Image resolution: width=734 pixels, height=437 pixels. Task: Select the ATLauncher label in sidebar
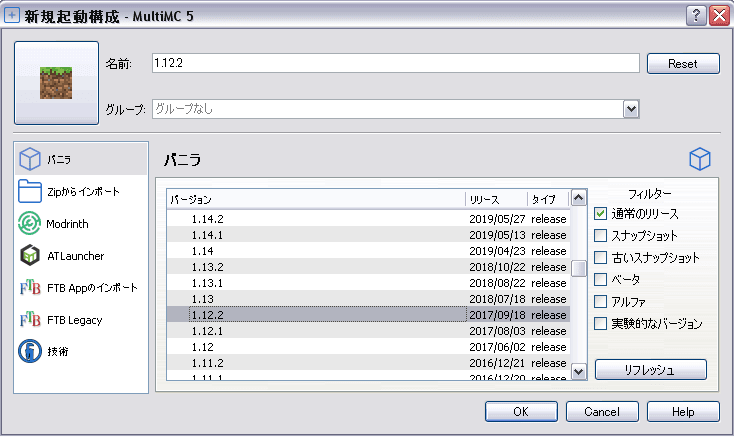click(75, 256)
